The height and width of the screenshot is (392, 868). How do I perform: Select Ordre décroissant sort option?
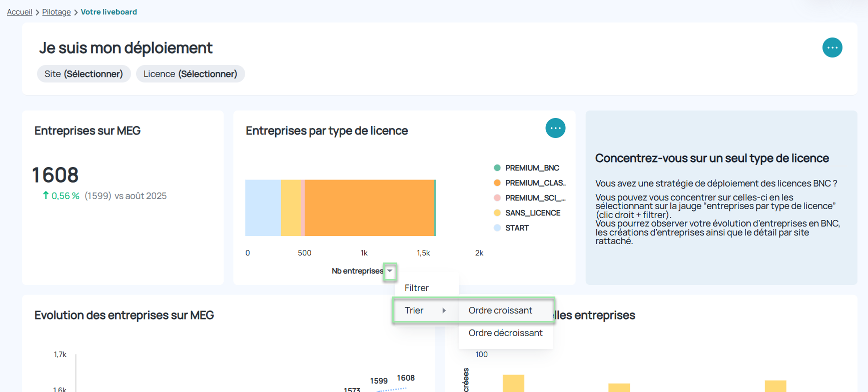coord(506,333)
